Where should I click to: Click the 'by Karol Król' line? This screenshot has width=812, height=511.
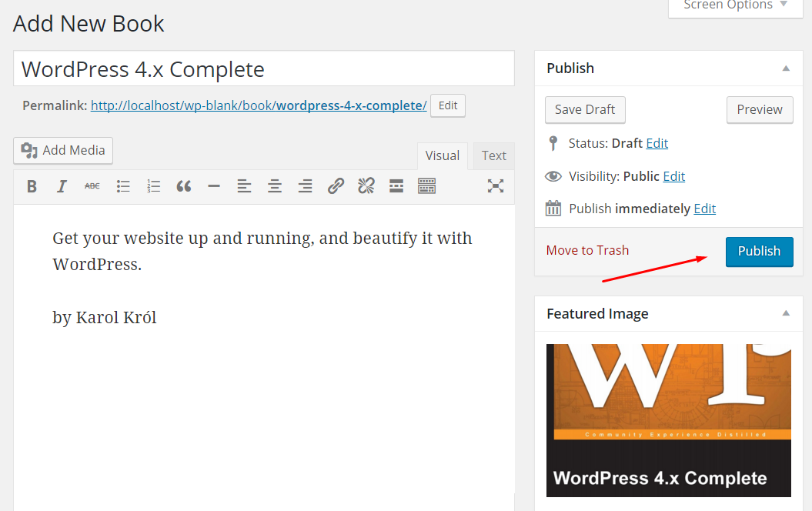click(104, 317)
